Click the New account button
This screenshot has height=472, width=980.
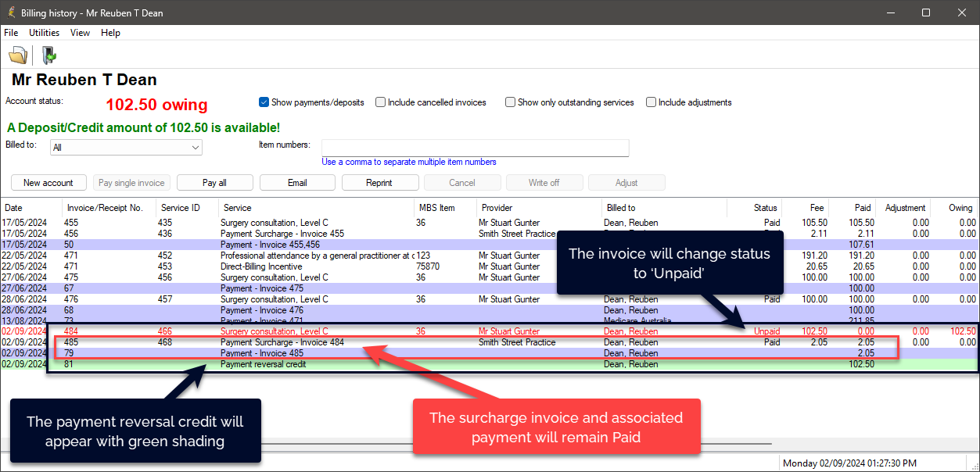pos(48,183)
